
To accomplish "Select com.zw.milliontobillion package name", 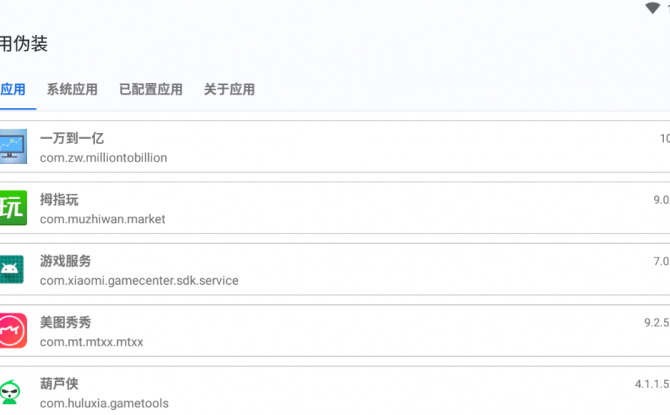I will click(103, 158).
